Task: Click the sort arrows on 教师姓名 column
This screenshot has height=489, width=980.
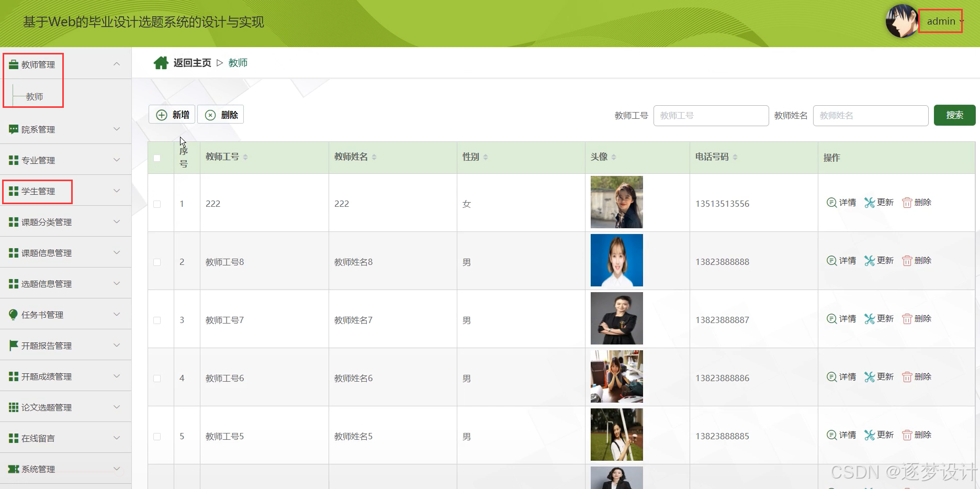Action: 374,157
